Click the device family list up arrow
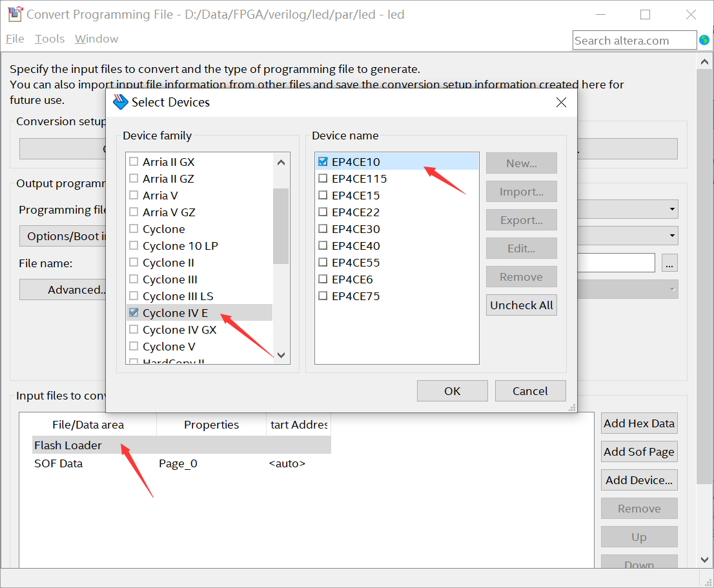The image size is (714, 588). point(281,163)
